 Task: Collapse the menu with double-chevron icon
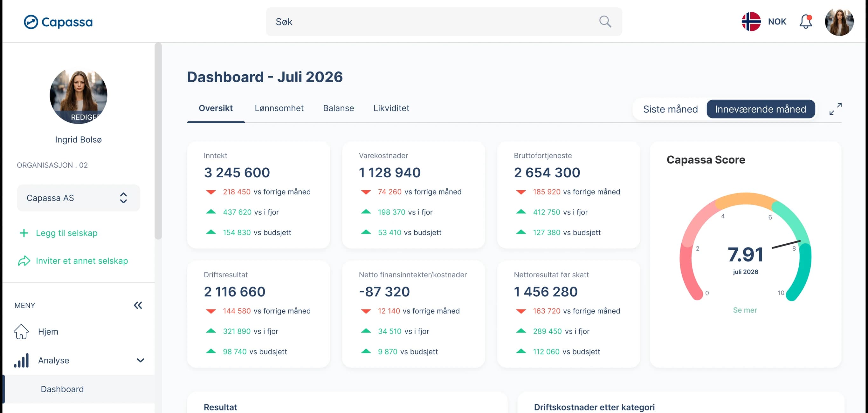click(138, 305)
